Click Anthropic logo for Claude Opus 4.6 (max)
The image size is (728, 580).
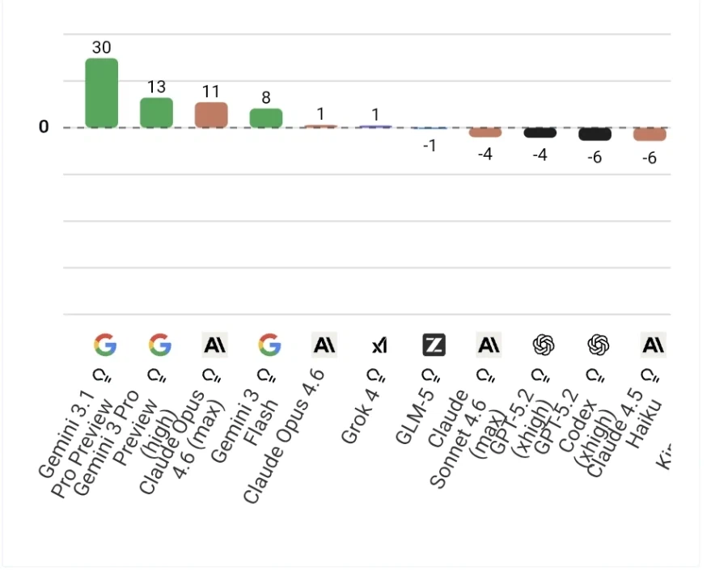pos(215,345)
